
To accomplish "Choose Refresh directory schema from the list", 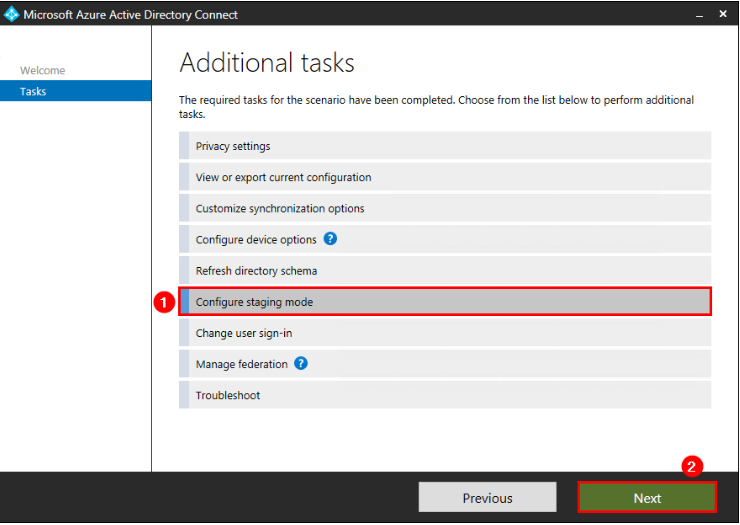I will pyautogui.click(x=445, y=271).
